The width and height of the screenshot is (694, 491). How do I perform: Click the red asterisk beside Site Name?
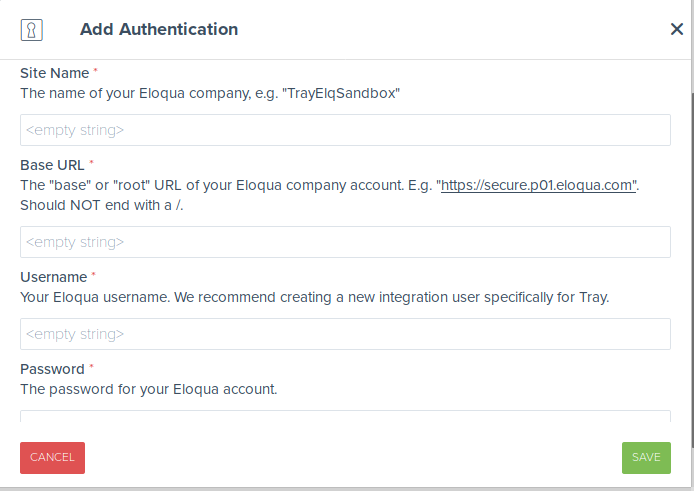(96, 72)
